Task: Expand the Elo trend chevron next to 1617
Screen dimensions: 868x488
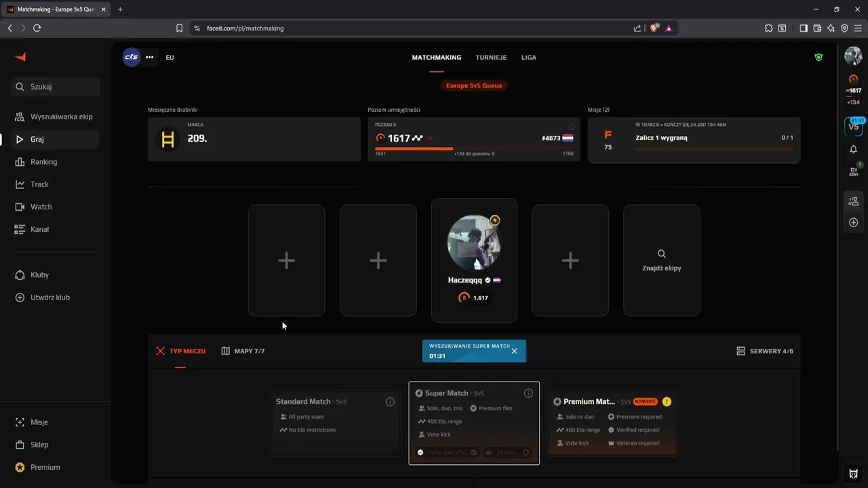Action: pyautogui.click(x=430, y=138)
